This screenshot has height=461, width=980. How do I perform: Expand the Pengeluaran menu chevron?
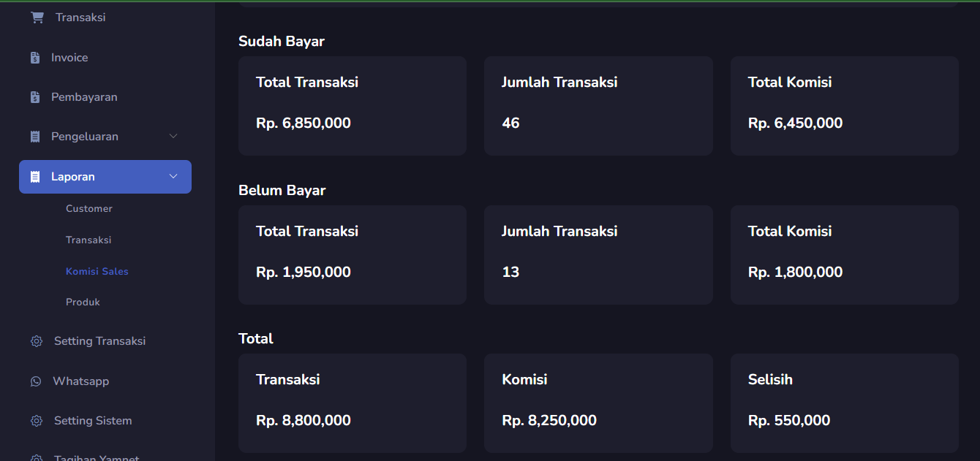173,137
